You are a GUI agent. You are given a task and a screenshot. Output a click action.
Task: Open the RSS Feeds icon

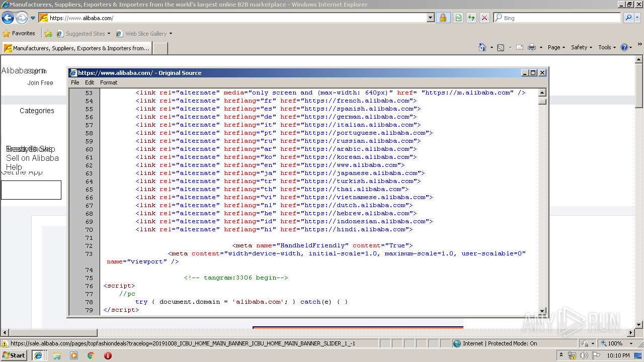(501, 47)
